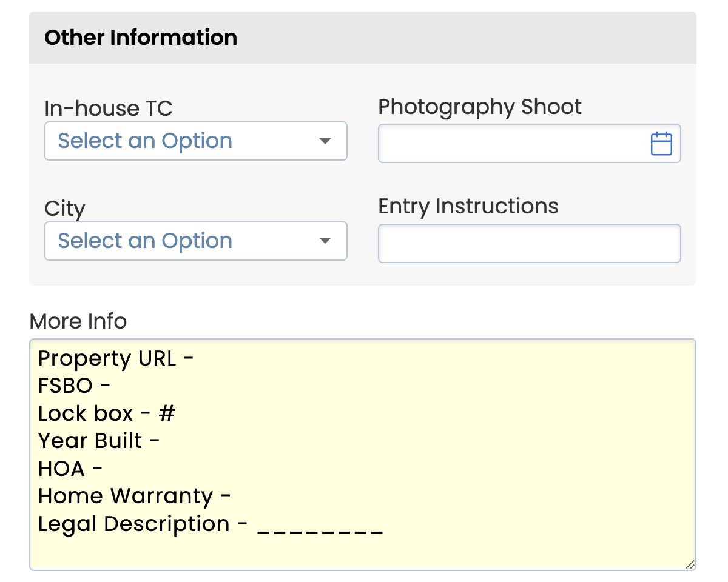Expand the In-house TC dropdown

[195, 141]
